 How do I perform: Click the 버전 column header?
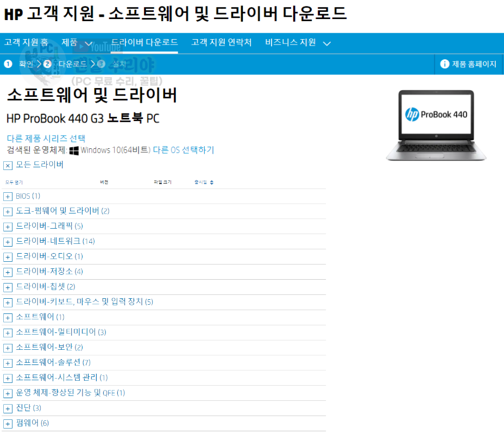(x=104, y=183)
